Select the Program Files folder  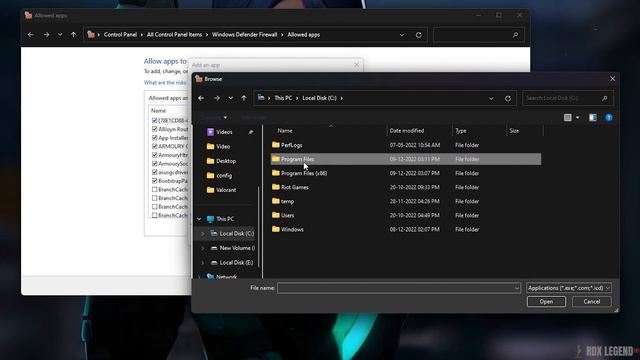tap(406, 159)
